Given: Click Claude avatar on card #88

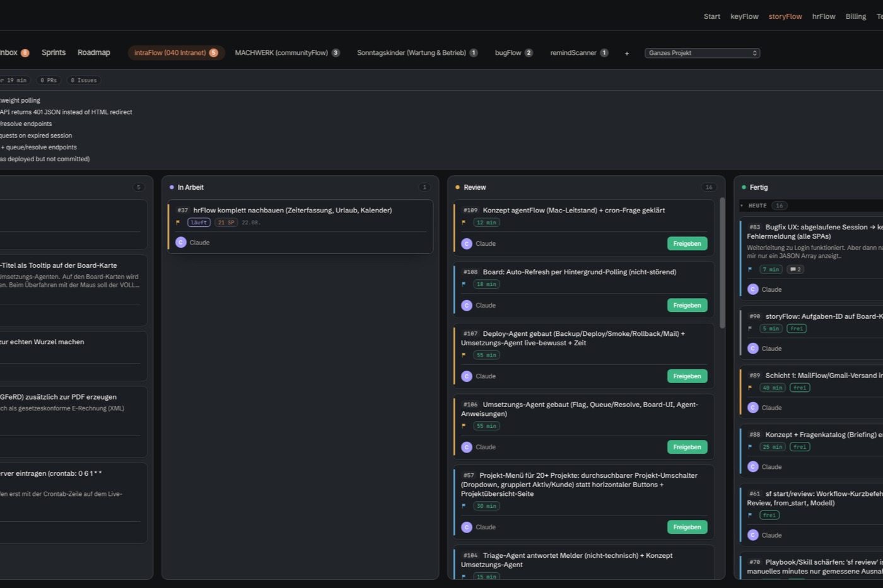Looking at the screenshot, I should [x=752, y=467].
